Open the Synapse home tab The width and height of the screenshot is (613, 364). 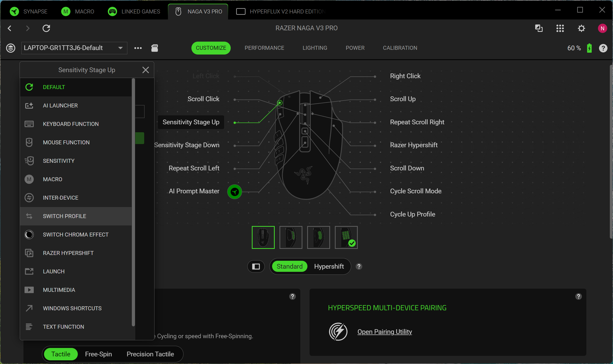[29, 11]
